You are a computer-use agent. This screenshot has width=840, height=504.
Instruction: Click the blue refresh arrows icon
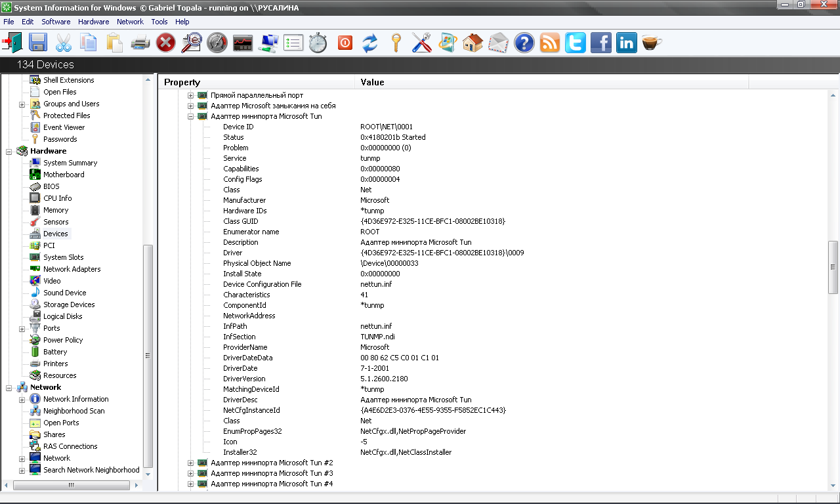(370, 43)
